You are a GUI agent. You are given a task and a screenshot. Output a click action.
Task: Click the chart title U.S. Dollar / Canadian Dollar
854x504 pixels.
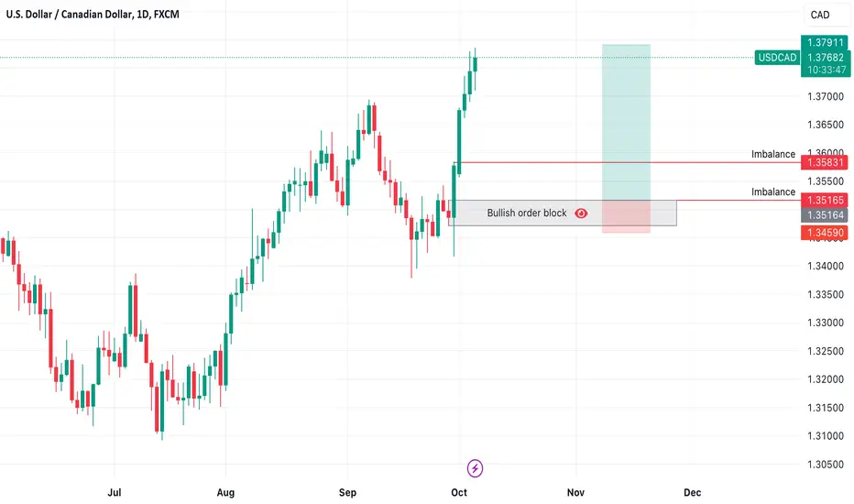(69, 14)
